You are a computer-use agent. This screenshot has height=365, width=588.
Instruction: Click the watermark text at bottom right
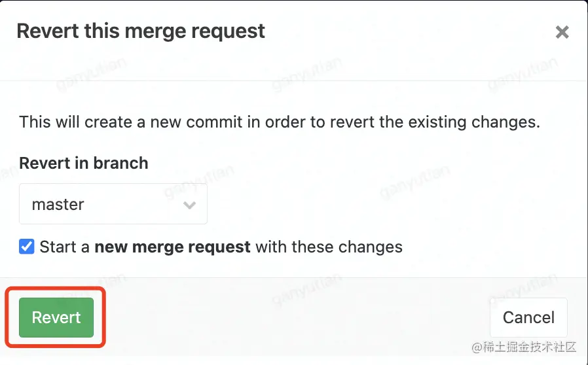pyautogui.click(x=524, y=347)
